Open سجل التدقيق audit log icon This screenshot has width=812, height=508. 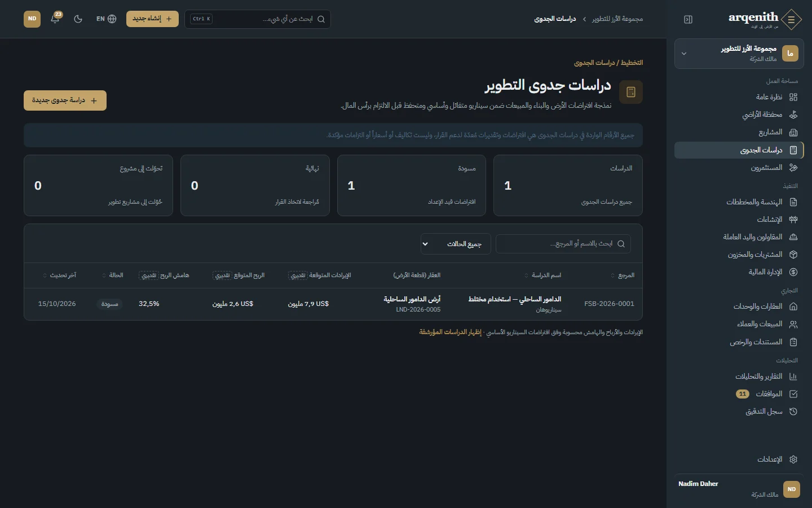point(793,411)
